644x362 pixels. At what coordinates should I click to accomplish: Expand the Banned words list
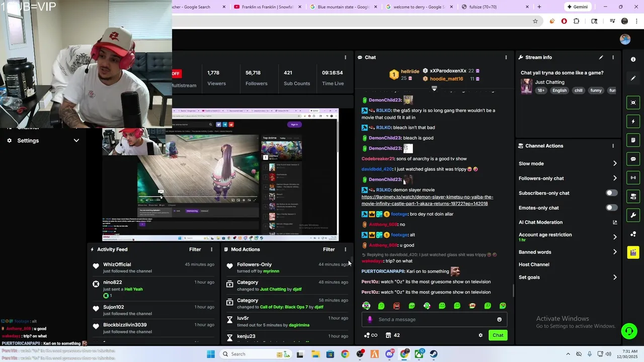615,252
